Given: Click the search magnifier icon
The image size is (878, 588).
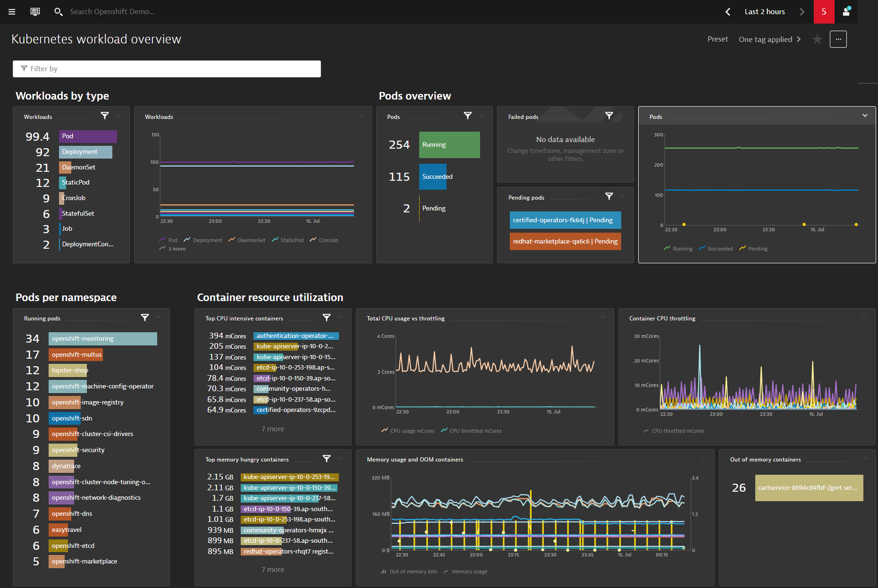Looking at the screenshot, I should [x=58, y=12].
